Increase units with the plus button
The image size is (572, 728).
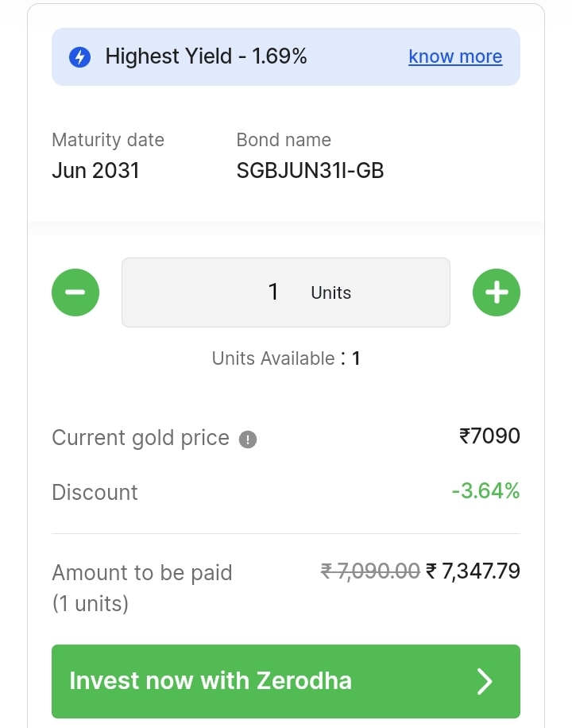pos(497,292)
